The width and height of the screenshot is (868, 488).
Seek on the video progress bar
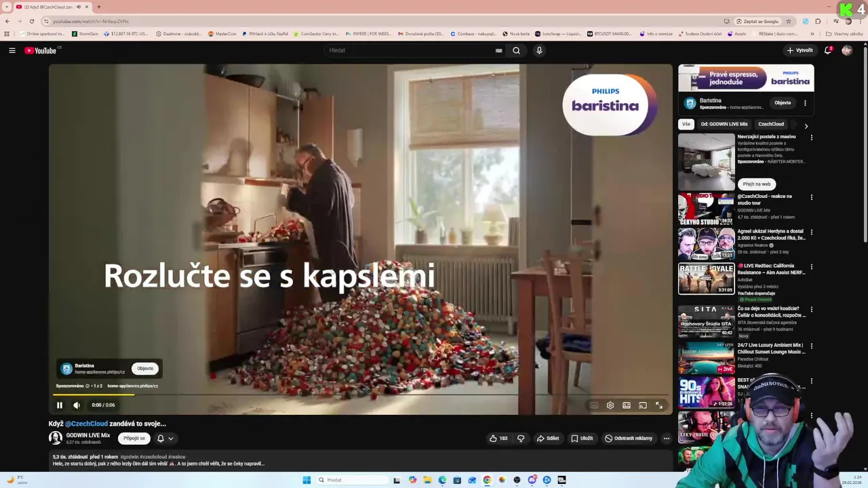point(359,394)
